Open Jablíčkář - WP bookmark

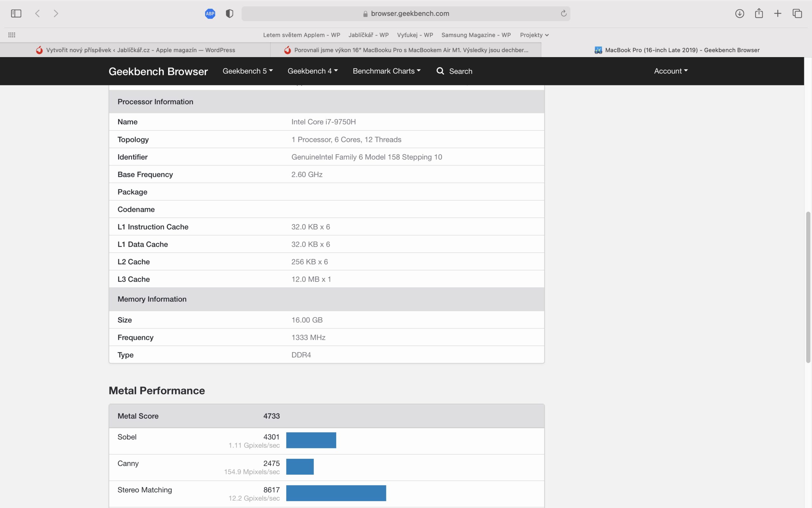point(369,35)
